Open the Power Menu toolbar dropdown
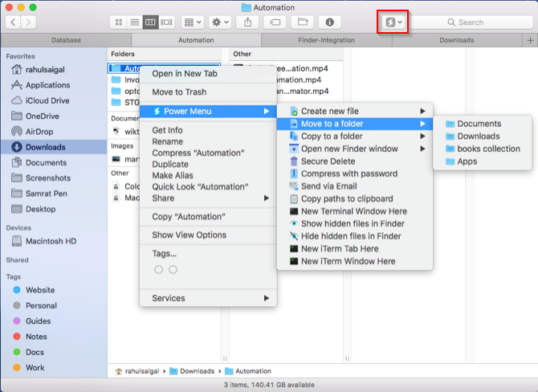The width and height of the screenshot is (538, 392). click(x=393, y=22)
